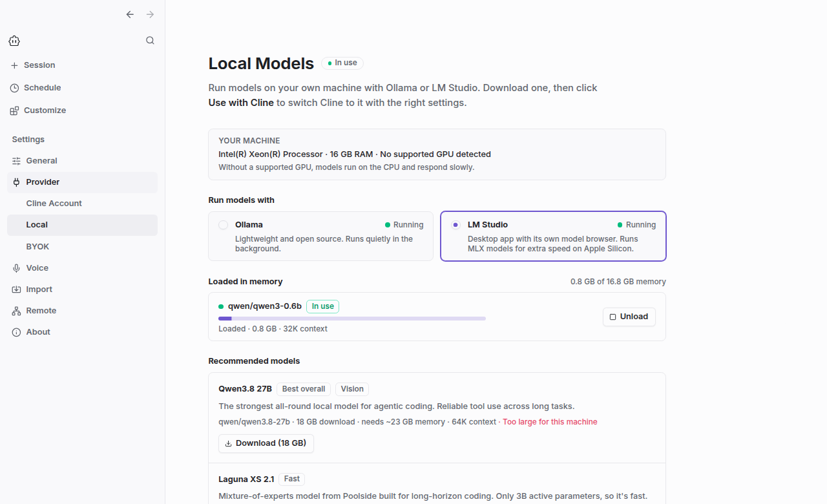The height and width of the screenshot is (504, 827).
Task: Open the Customize page
Action: [x=82, y=110]
